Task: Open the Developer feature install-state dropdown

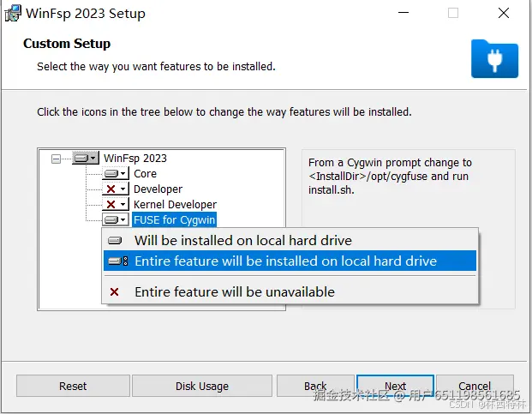Action: tap(116, 189)
